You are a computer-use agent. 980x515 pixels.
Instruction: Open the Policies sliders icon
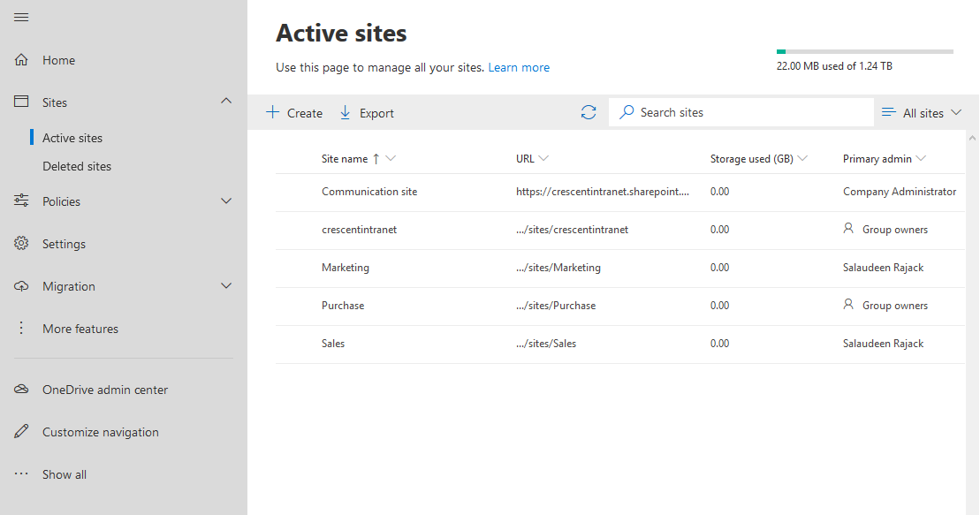coord(21,201)
